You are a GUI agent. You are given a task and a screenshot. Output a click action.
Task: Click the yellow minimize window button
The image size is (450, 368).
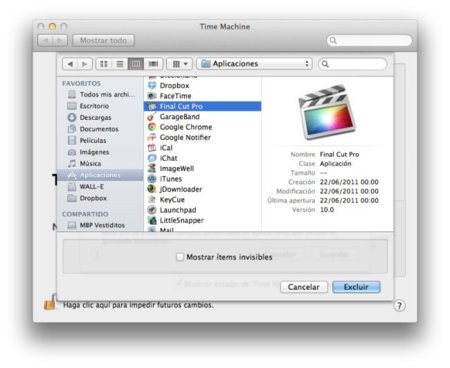52,26
